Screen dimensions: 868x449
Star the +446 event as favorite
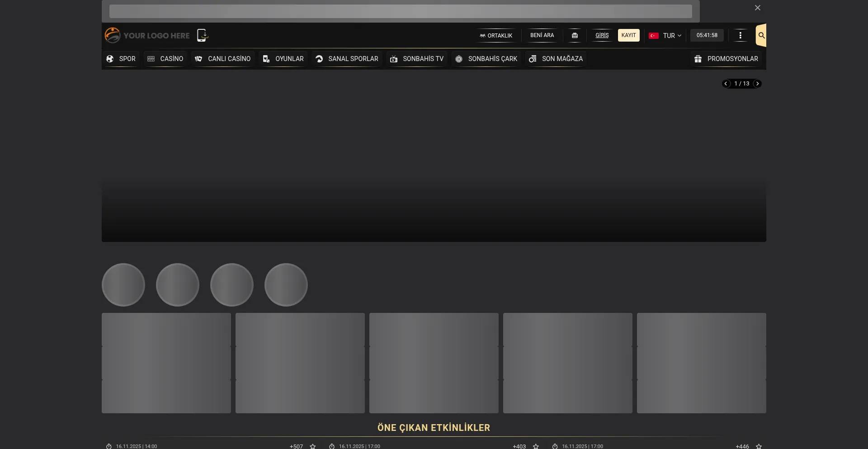point(759,446)
